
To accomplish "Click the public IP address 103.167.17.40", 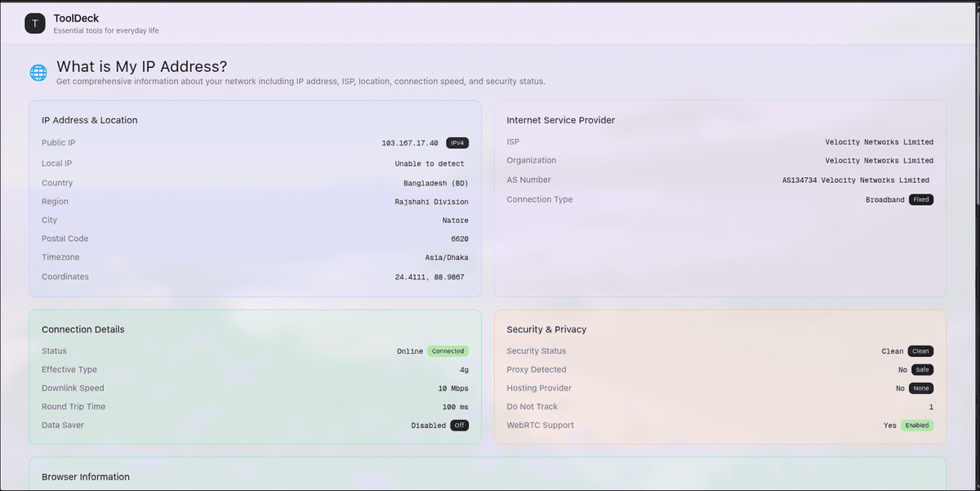I will click(409, 142).
